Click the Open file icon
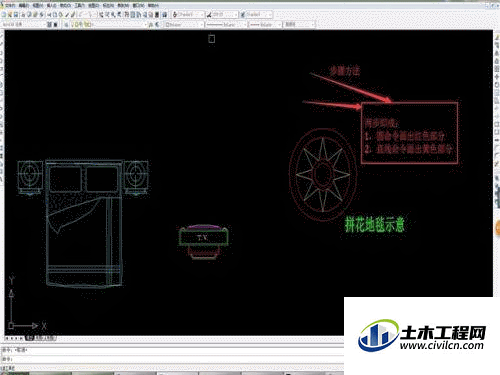Screen dimensions: 500x375 coord(10,15)
